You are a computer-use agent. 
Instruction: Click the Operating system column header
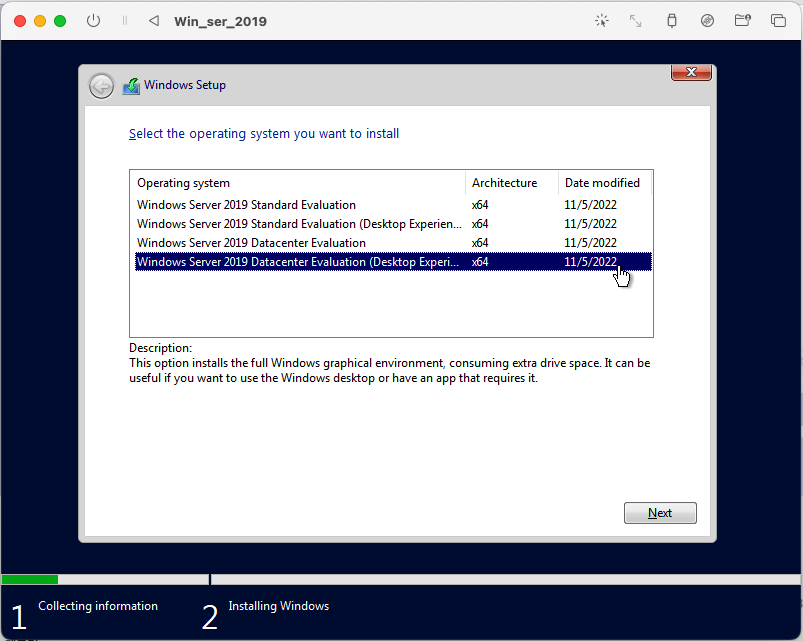(x=298, y=183)
